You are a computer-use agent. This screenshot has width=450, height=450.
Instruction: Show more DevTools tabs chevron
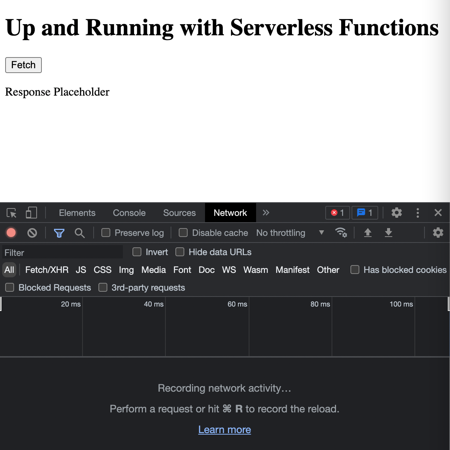tap(266, 213)
